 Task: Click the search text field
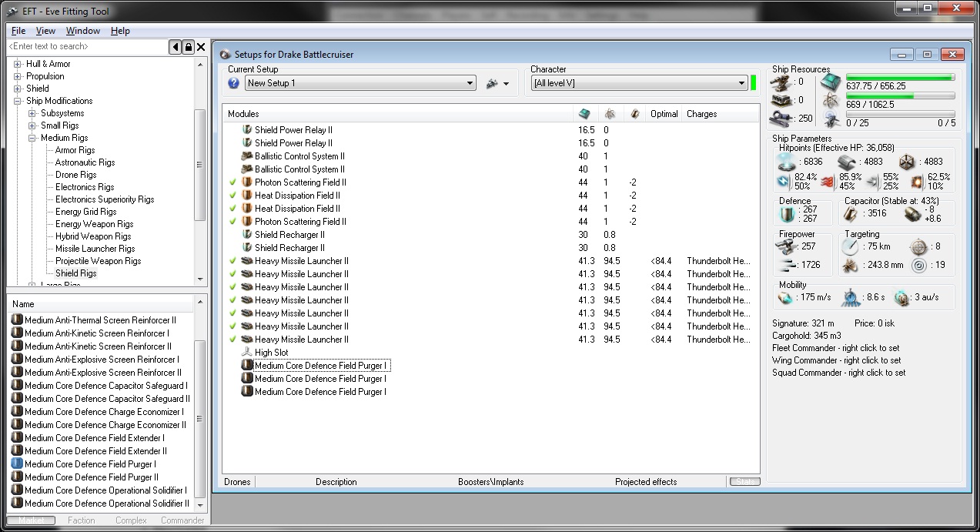coord(87,47)
